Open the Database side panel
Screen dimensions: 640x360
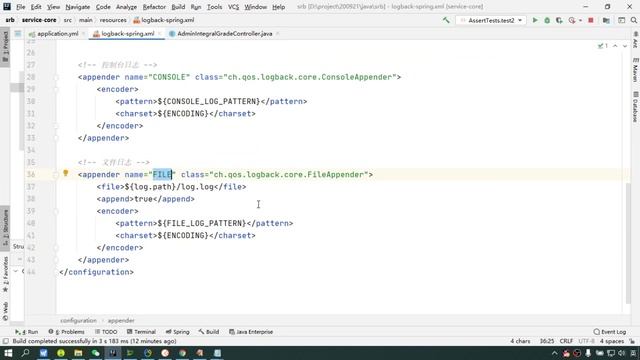pyautogui.click(x=635, y=107)
